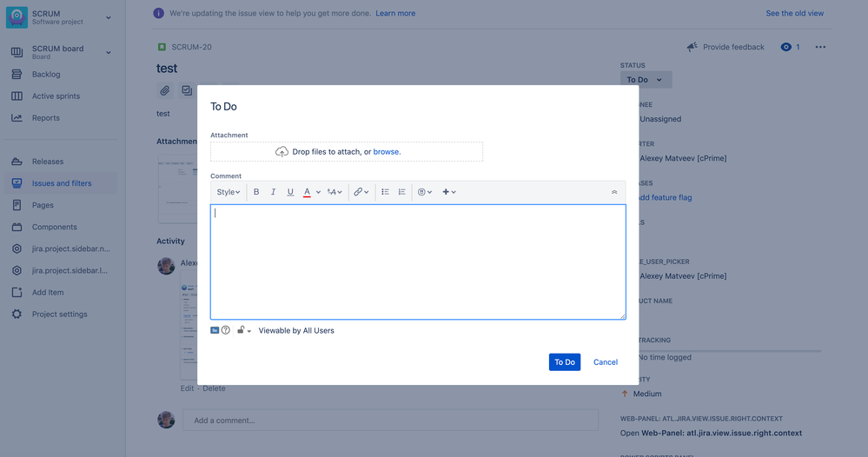Open the more text formatting dropdown
Screen dimensions: 868x457
point(335,192)
